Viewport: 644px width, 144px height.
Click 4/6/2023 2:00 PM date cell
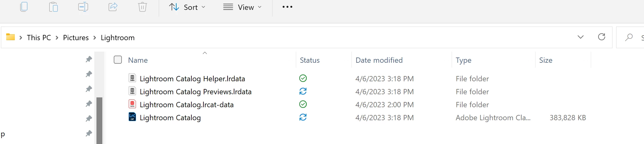385,105
